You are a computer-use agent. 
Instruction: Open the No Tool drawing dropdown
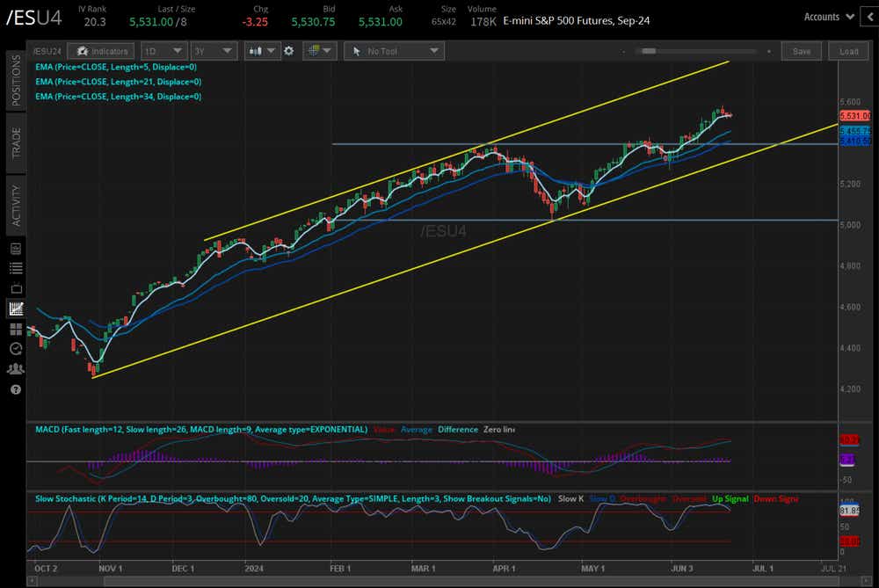tap(394, 51)
